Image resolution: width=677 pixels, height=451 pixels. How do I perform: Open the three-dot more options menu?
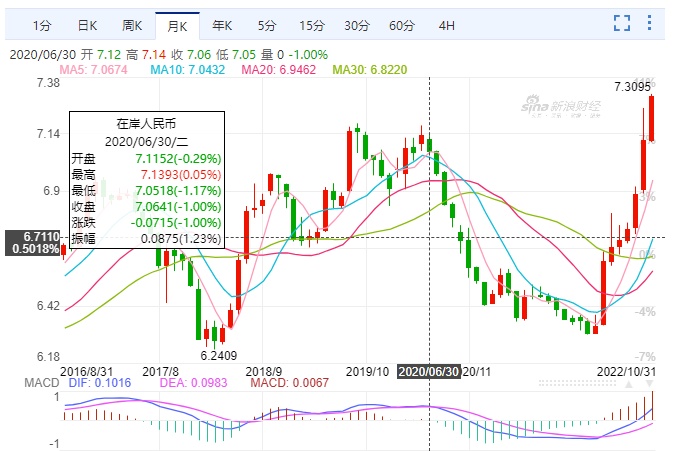click(654, 23)
